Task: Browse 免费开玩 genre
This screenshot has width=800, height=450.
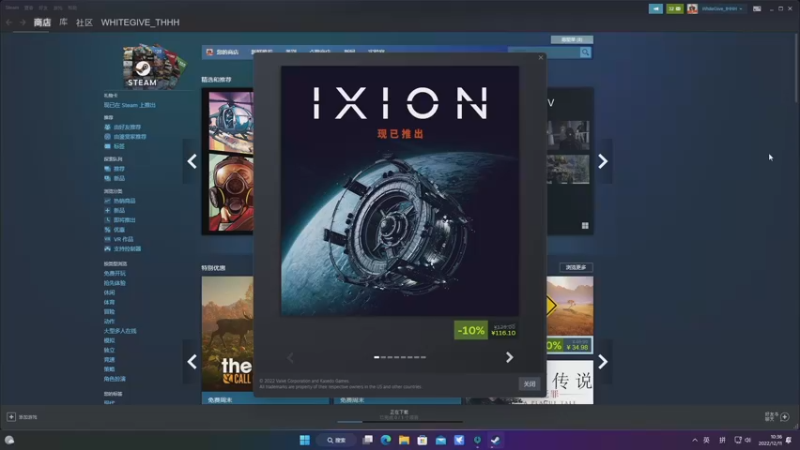Action: [114, 273]
